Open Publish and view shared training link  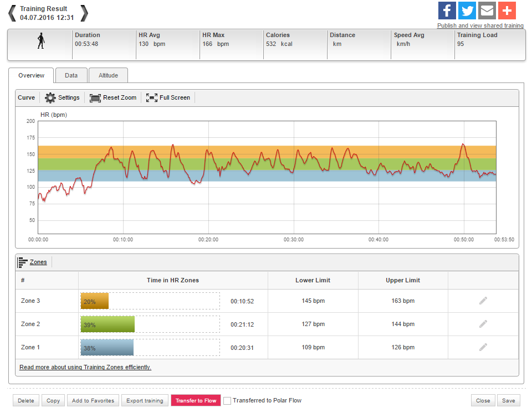coord(480,25)
